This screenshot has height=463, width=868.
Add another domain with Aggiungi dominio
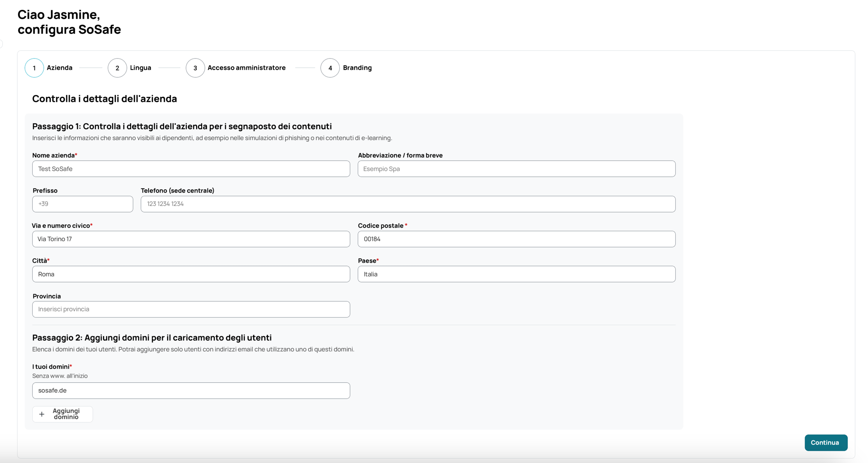point(62,414)
